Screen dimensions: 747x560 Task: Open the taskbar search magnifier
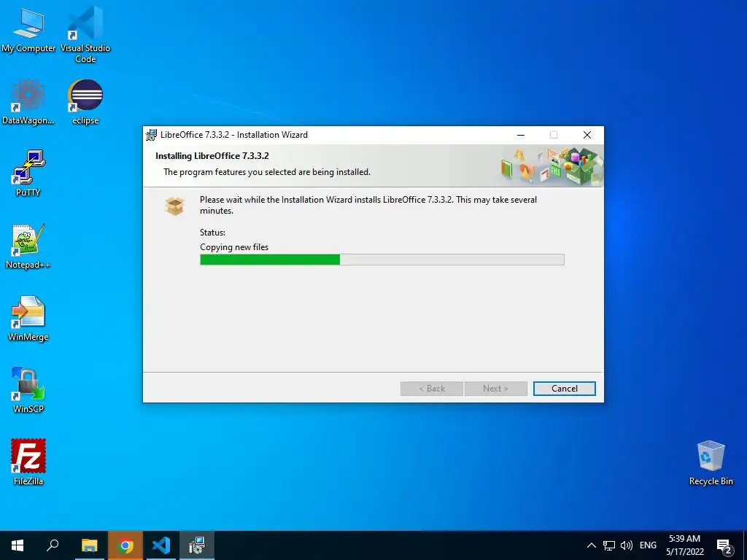tap(53, 545)
